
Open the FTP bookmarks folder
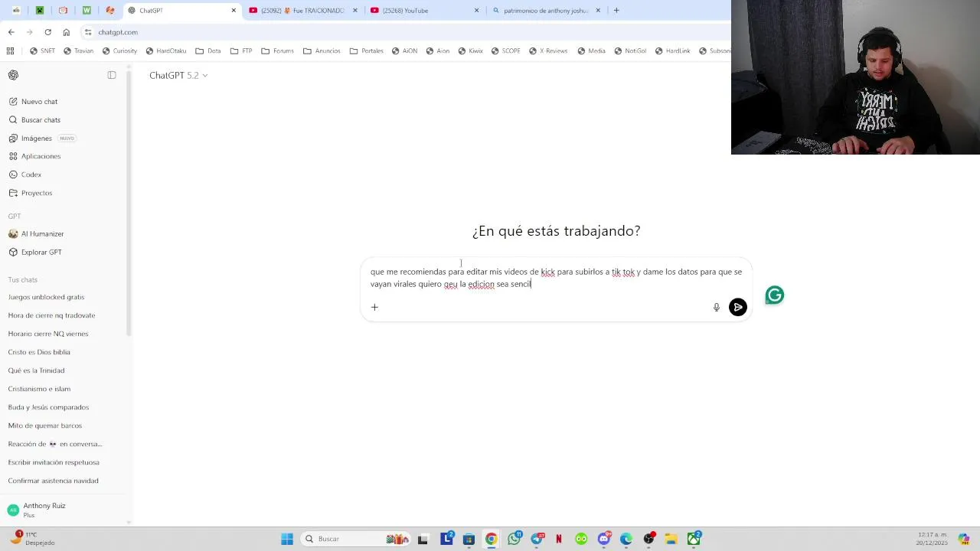[x=241, y=51]
